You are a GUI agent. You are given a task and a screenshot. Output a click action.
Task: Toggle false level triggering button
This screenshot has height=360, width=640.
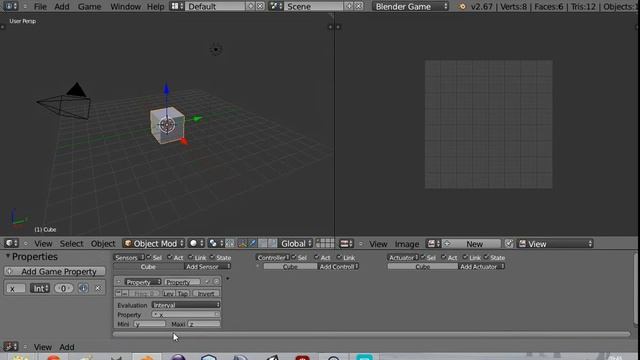pyautogui.click(x=125, y=293)
